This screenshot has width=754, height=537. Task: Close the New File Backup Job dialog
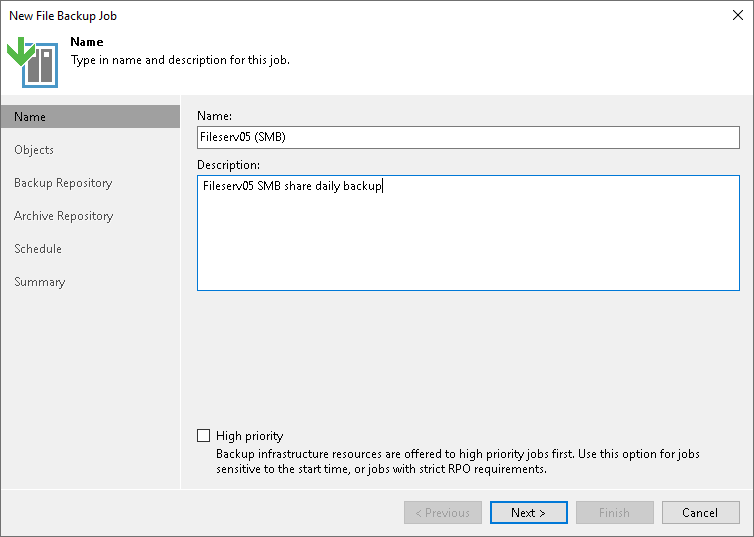pos(738,15)
